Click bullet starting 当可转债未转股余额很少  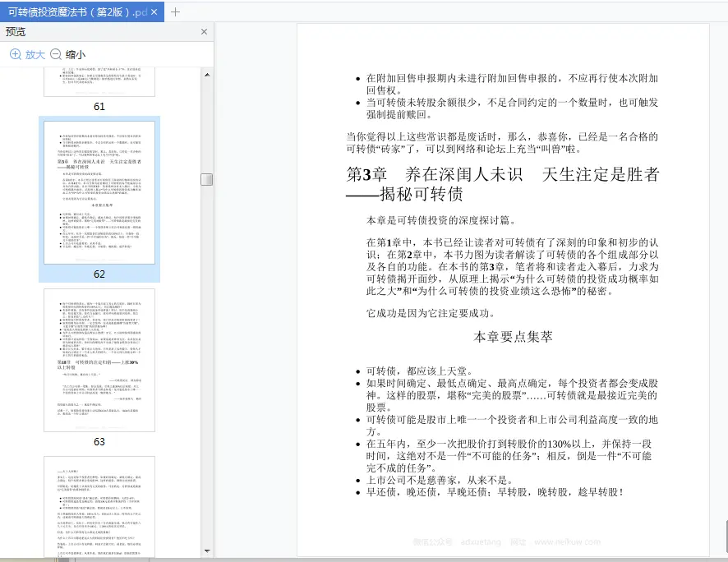tap(512, 108)
